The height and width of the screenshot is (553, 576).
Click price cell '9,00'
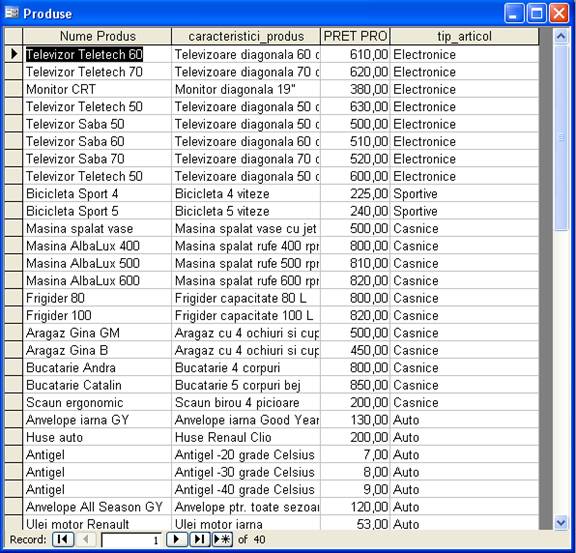coord(355,489)
